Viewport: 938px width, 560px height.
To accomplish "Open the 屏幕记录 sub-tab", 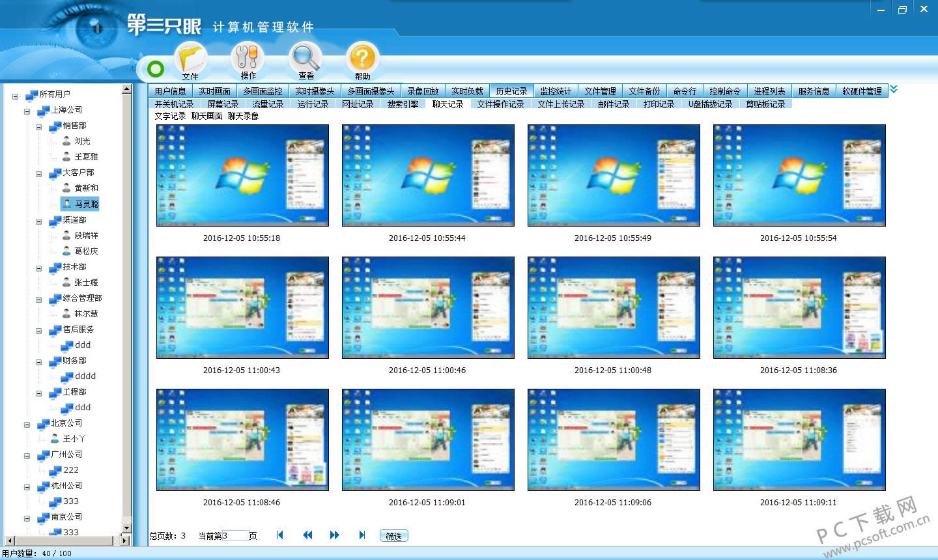I will (x=223, y=104).
